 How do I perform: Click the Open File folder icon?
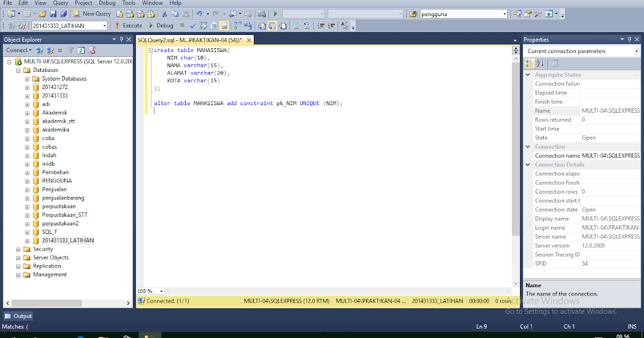pyautogui.click(x=42, y=13)
